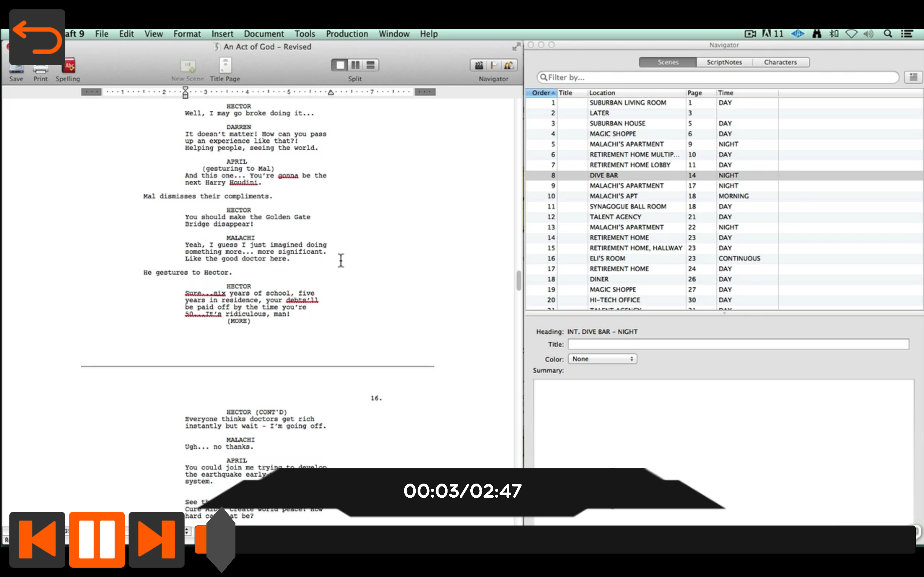Open the Production menu
924x577 pixels.
346,34
